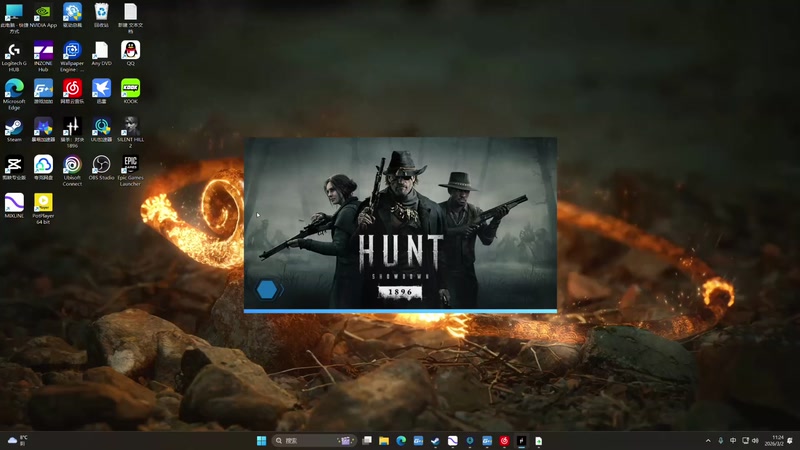Select the Any DVD file icon
Viewport: 800px width, 450px height.
coord(102,54)
